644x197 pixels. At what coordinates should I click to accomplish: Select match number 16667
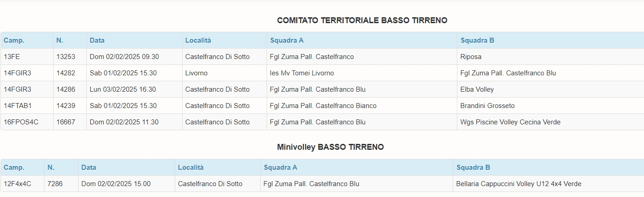(x=66, y=122)
